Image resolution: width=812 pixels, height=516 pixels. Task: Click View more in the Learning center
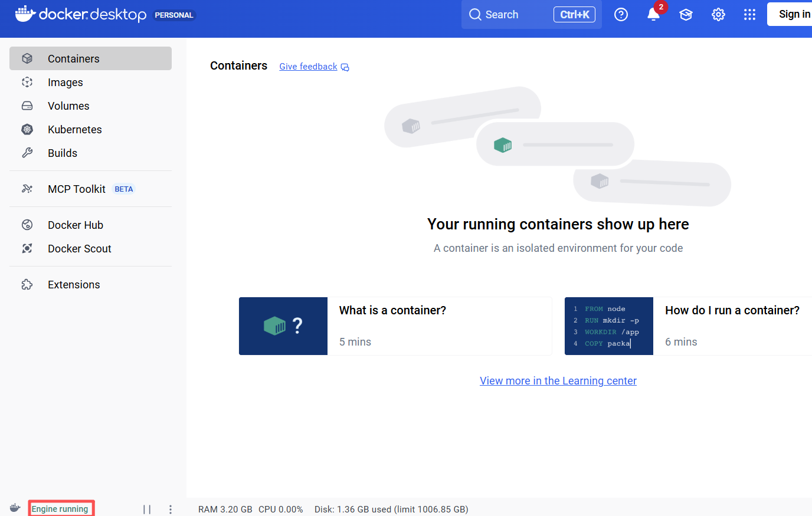(558, 381)
